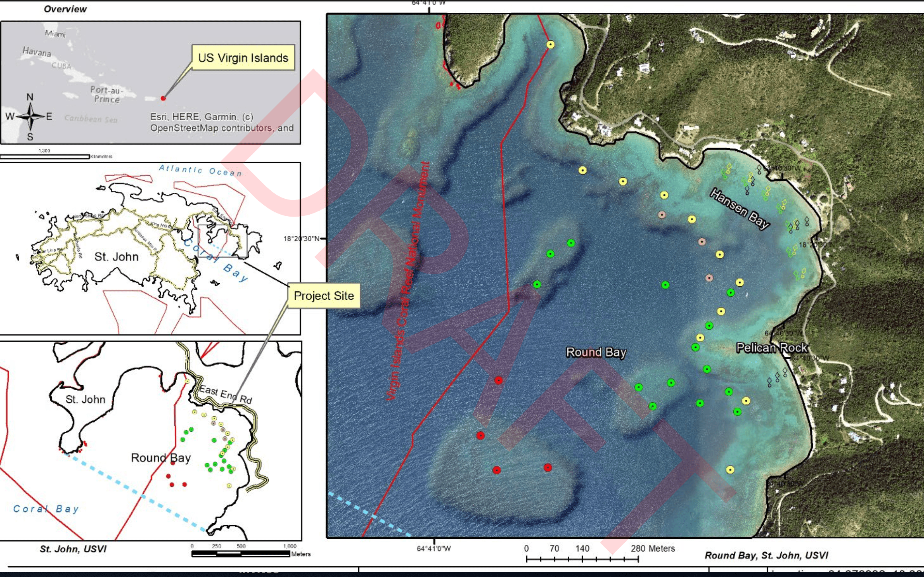Image resolution: width=924 pixels, height=577 pixels.
Task: Click the Virgin Islands Coral Reef National Monument label
Action: point(408,281)
